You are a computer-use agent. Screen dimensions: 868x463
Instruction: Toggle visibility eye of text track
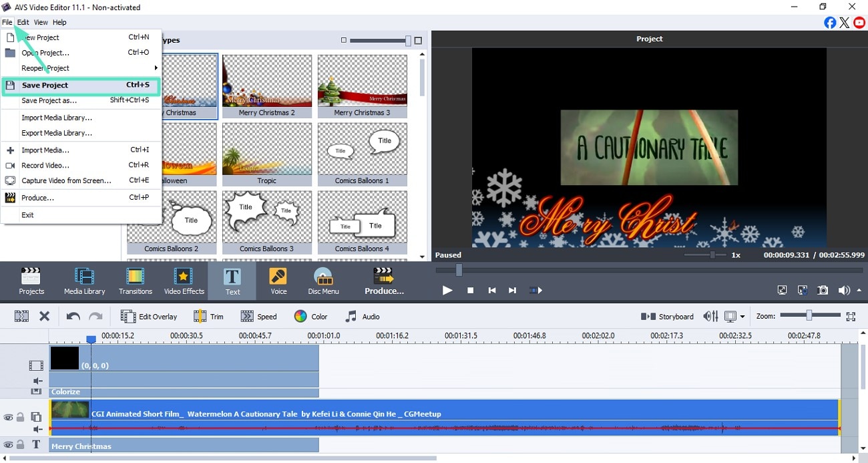click(x=8, y=445)
